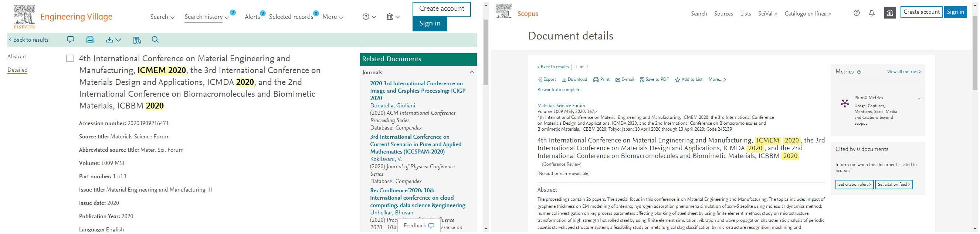Click the Export icon in Scopus
Screen dimensions: 980x234
(540, 80)
